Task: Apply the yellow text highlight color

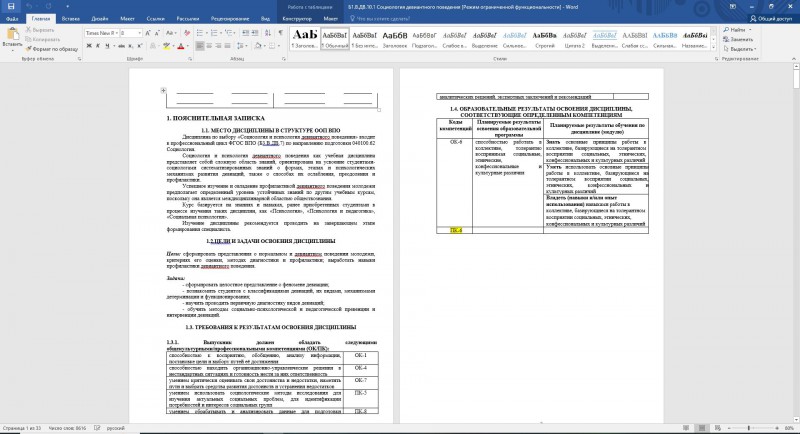Action: coord(166,46)
